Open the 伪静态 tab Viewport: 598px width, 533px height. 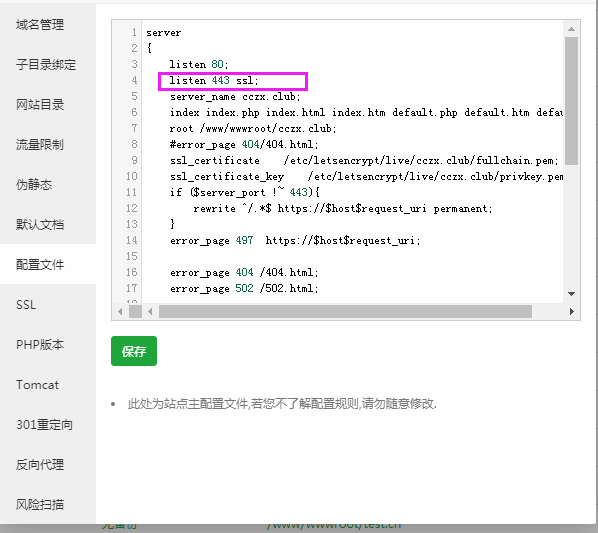tap(34, 185)
